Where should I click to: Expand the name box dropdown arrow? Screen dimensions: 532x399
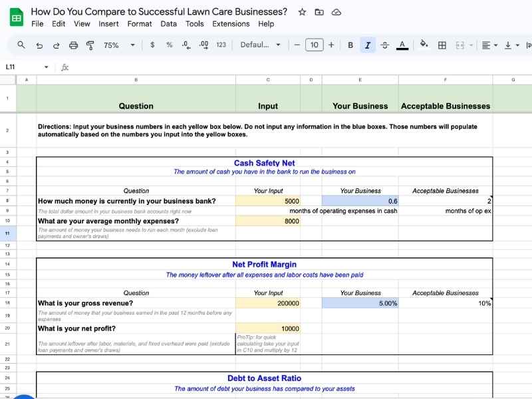click(x=46, y=67)
